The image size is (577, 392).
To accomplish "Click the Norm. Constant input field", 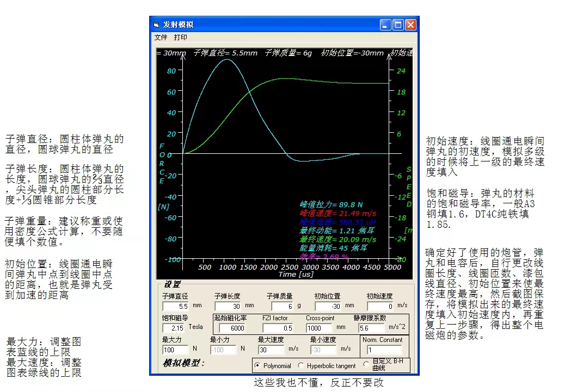I will (384, 350).
